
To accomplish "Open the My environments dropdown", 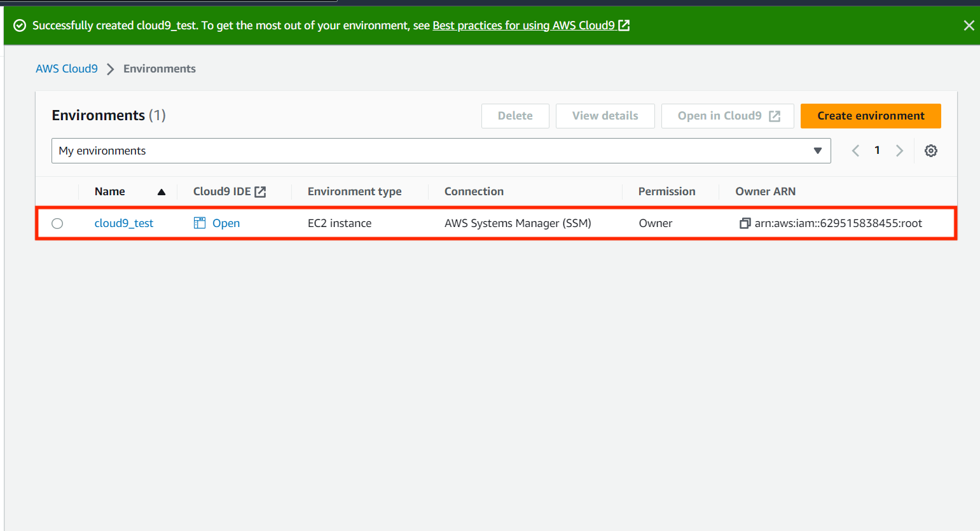I will [441, 151].
